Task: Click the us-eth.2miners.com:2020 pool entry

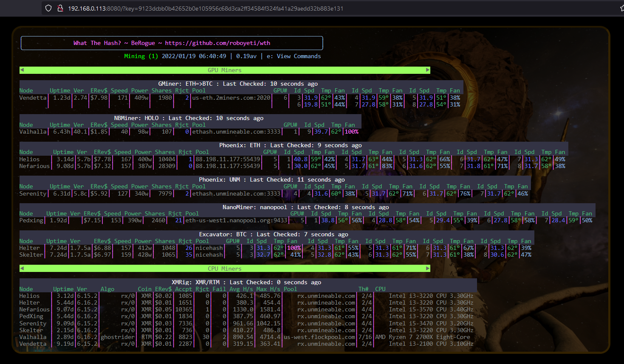Action: [231, 98]
